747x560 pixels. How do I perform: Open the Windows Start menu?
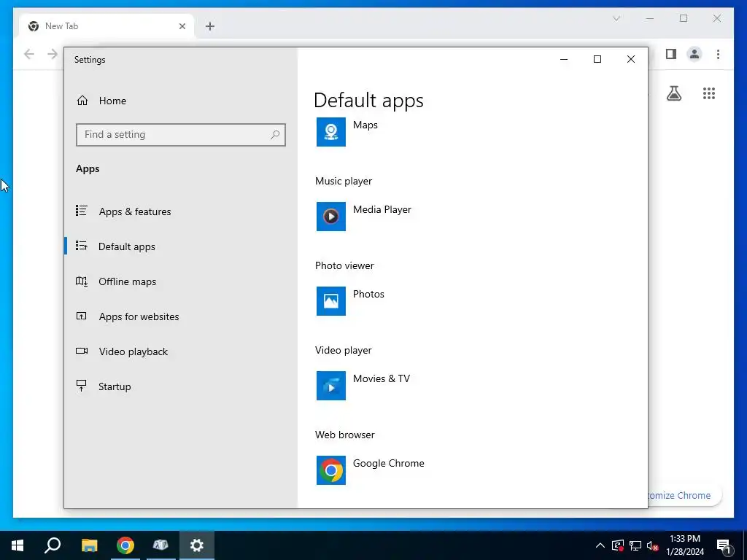(18, 545)
